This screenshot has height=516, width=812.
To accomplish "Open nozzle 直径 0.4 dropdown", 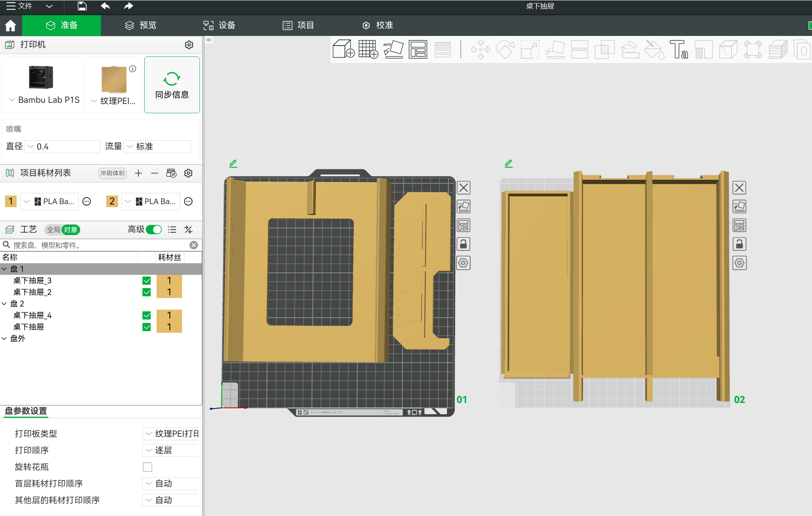I will pos(62,146).
